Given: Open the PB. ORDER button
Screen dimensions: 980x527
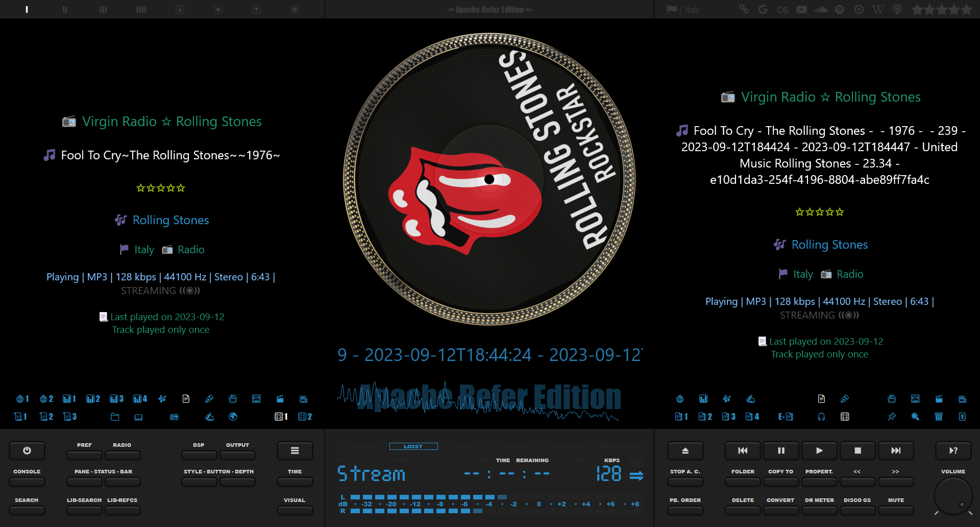Looking at the screenshot, I should [685, 510].
